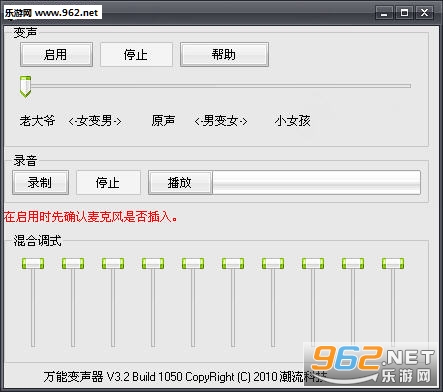The height and width of the screenshot is (392, 443).
Task: Click the eighth equalizer slider handle
Action: tap(313, 263)
